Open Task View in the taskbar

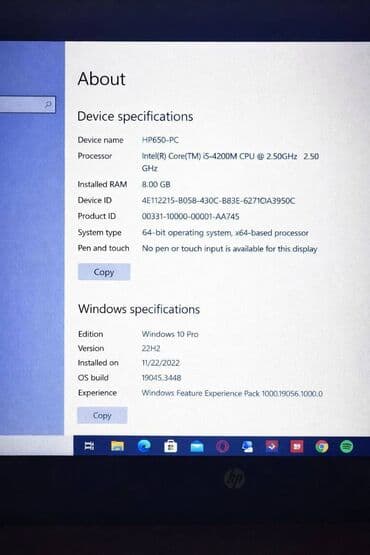tap(89, 446)
